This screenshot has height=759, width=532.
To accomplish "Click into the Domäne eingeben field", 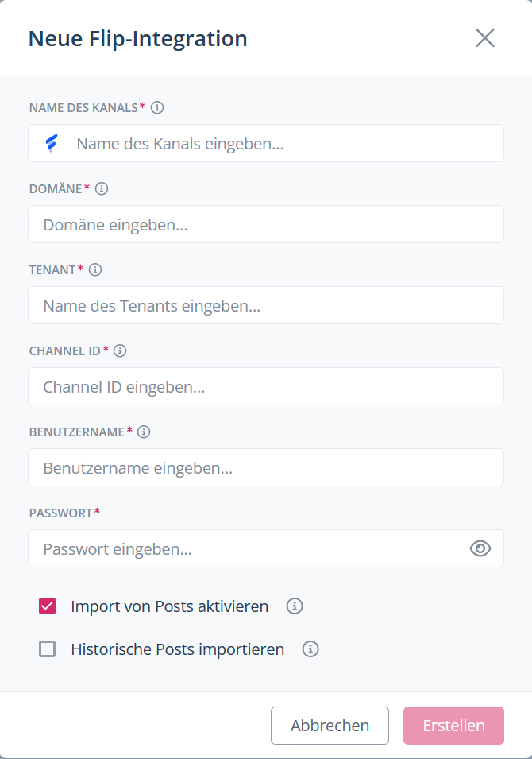I will [x=266, y=224].
